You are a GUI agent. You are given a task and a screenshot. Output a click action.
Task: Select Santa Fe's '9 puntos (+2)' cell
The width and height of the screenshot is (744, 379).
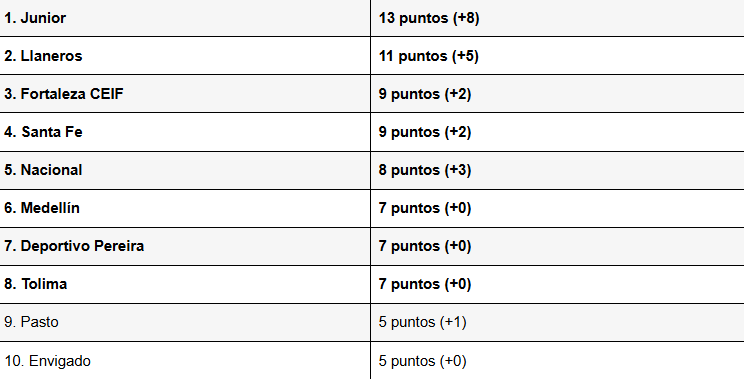[558, 132]
